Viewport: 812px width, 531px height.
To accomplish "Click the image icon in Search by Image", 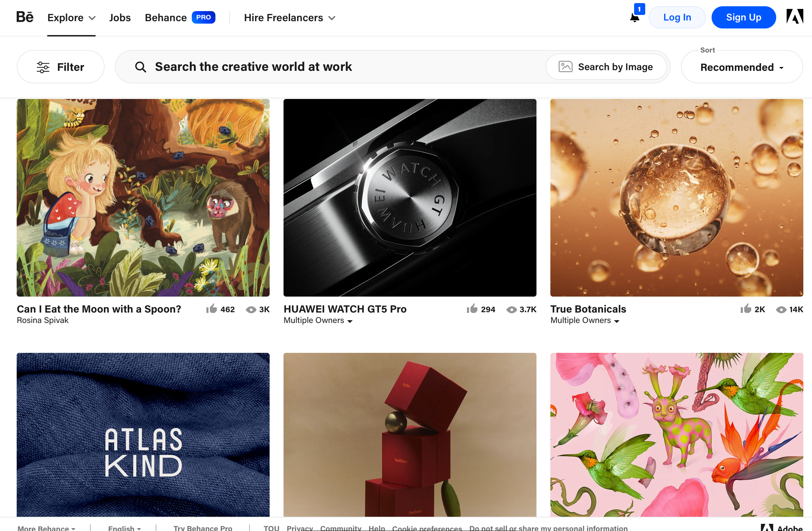I will click(x=565, y=66).
